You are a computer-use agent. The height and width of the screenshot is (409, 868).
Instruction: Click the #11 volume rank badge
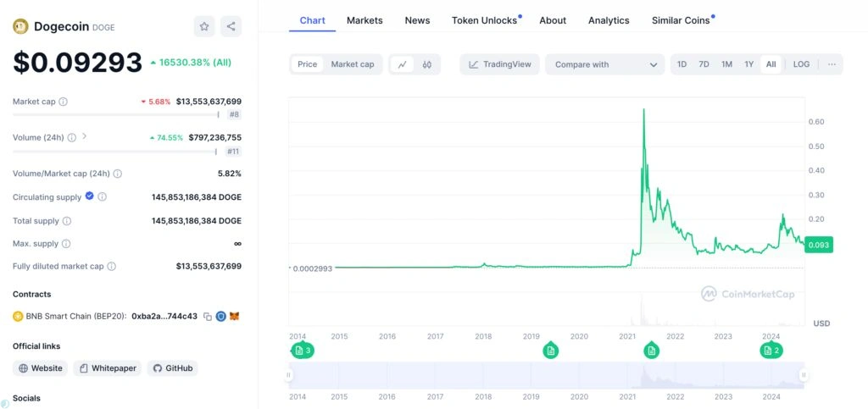click(x=233, y=152)
